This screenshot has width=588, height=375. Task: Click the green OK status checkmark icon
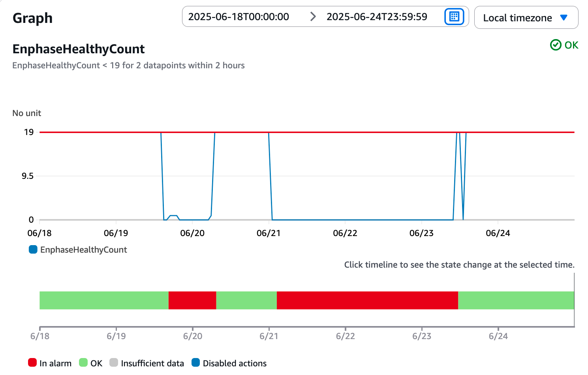point(556,45)
